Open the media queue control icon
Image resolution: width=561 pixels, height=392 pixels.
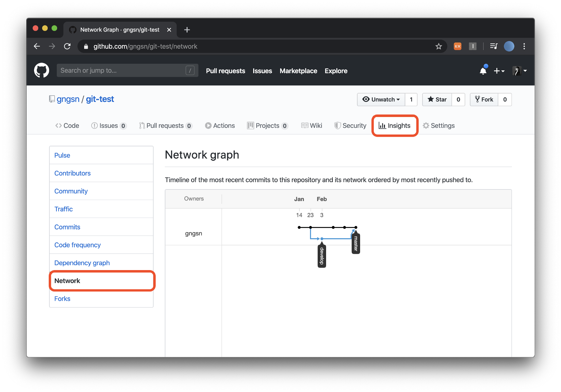pyautogui.click(x=494, y=46)
